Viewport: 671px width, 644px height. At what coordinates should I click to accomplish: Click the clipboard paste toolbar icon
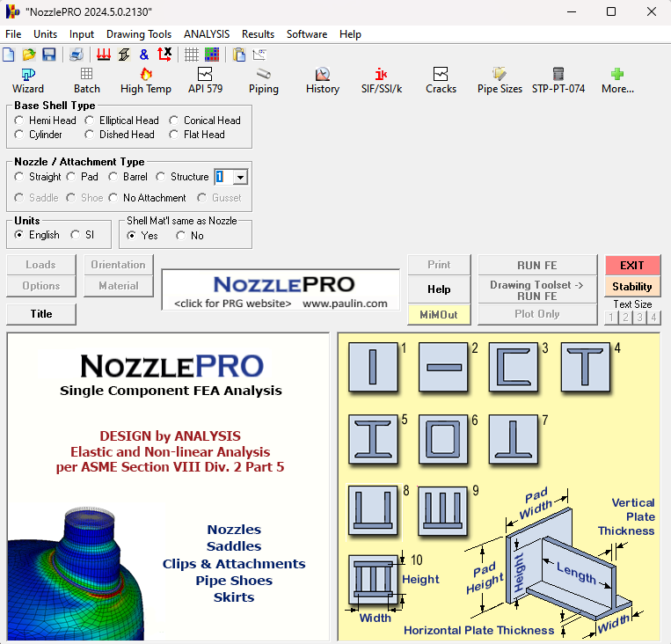pyautogui.click(x=239, y=55)
